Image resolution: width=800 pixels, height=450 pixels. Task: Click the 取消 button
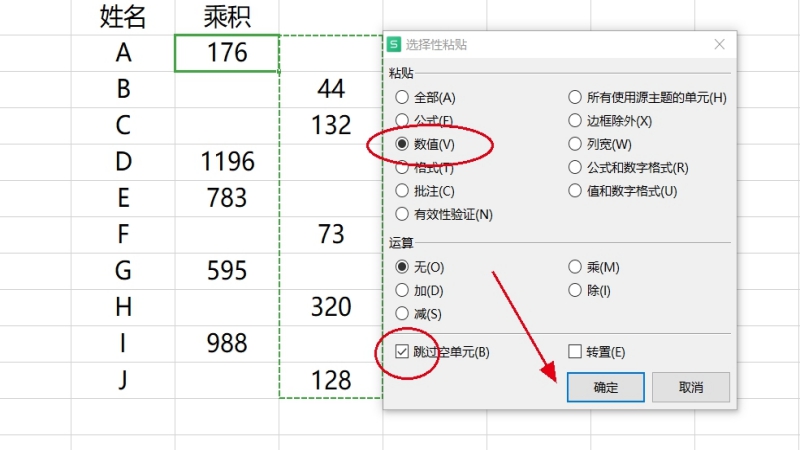[x=690, y=387]
